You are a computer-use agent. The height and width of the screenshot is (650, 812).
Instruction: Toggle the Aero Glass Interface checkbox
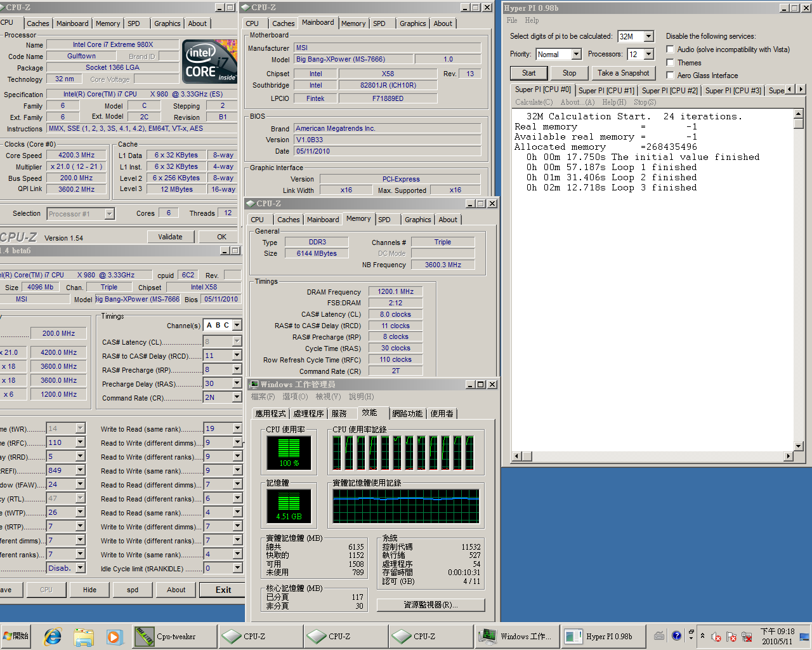[670, 75]
